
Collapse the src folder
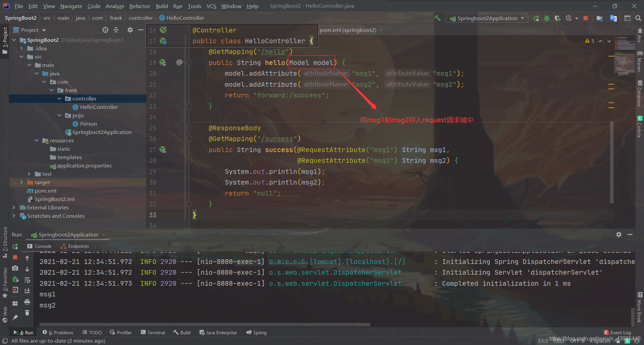21,57
